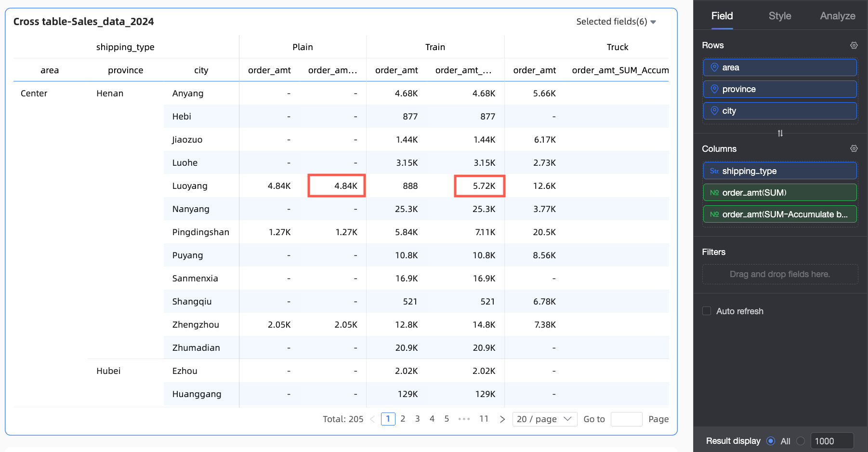Select the All result display radio

(x=771, y=441)
